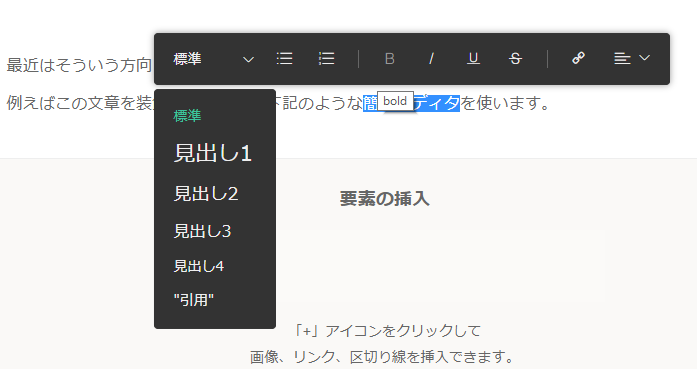Choose 見出し2 heading style
Viewport: 697px width, 369px height.
(206, 194)
